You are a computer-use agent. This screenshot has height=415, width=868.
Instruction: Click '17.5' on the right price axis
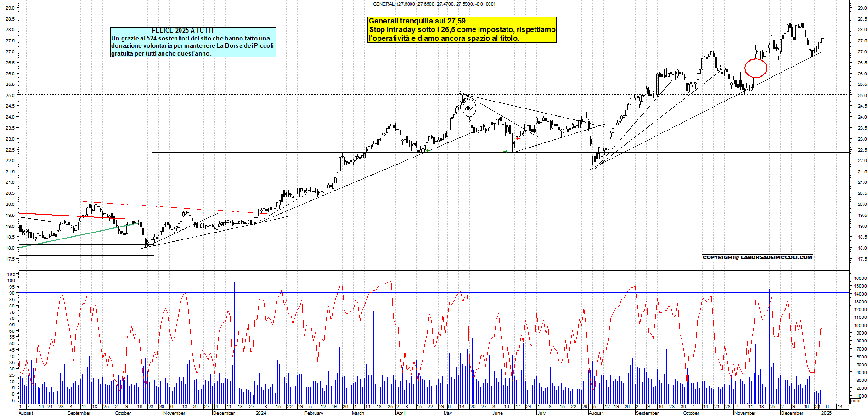point(862,259)
